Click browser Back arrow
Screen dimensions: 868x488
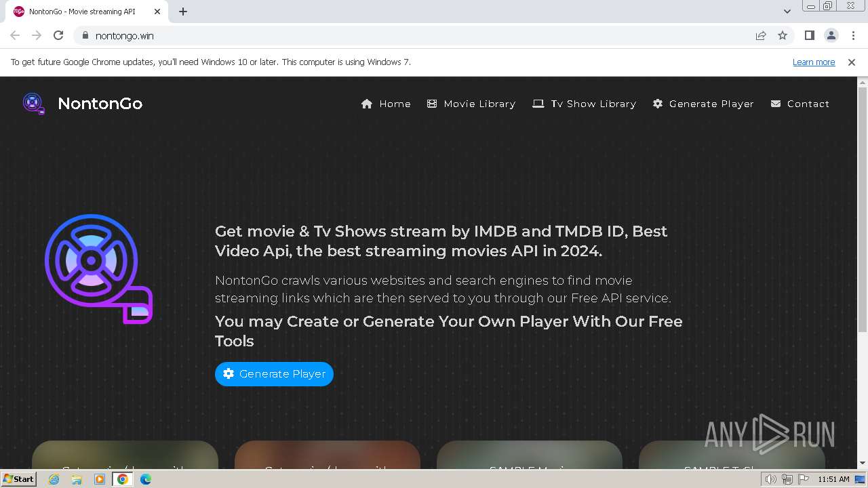(x=15, y=35)
